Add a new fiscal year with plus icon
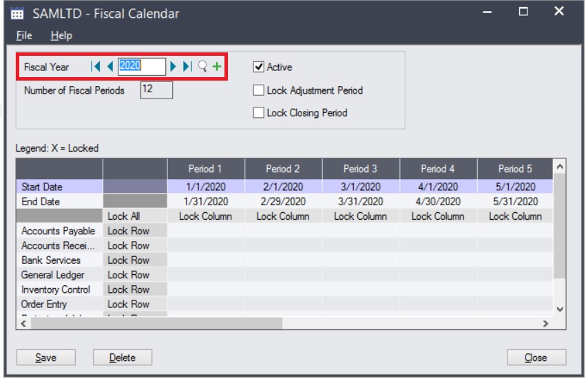This screenshot has height=381, width=588. tap(217, 67)
